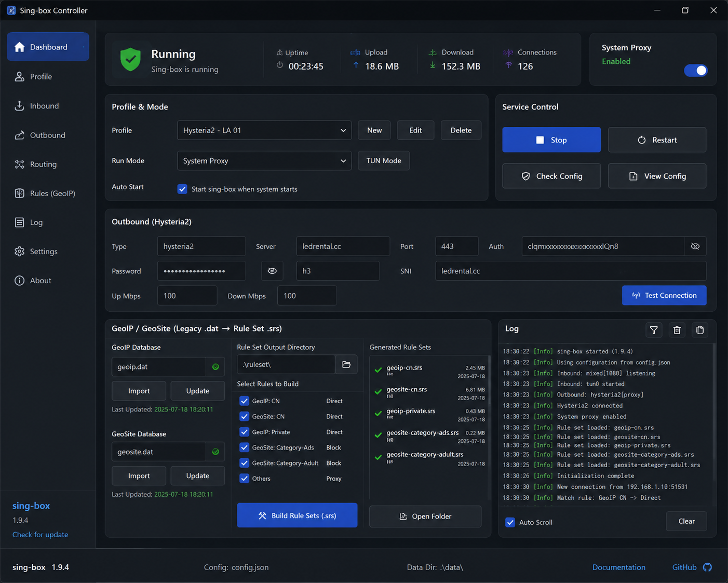Enable TUN Mode button
Screen dimensions: 728x583
pyautogui.click(x=384, y=161)
